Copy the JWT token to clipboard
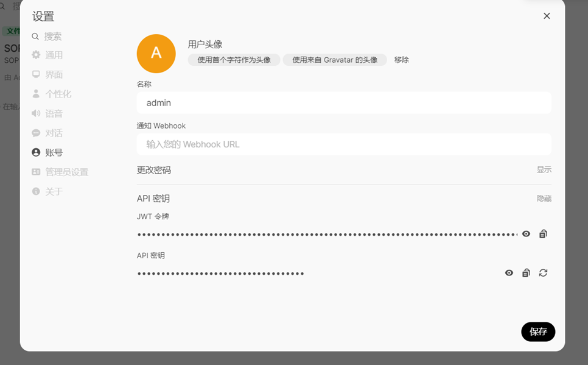The image size is (588, 365). [543, 233]
